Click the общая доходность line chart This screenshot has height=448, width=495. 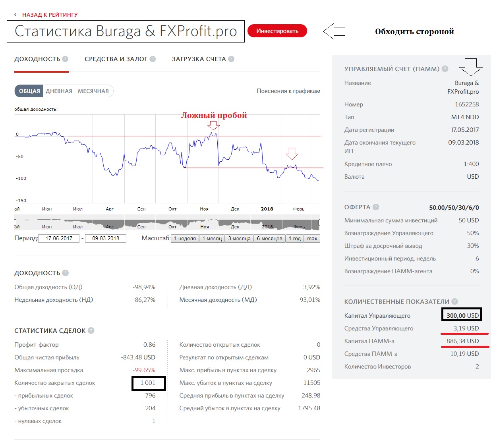click(167, 159)
